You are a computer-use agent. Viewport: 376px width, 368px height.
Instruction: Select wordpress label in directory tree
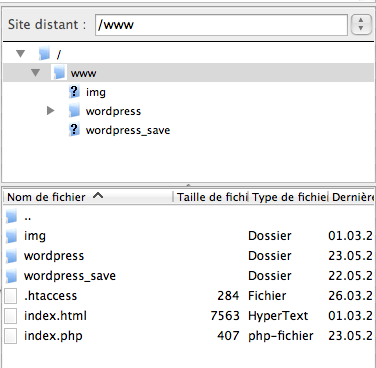coord(113,111)
